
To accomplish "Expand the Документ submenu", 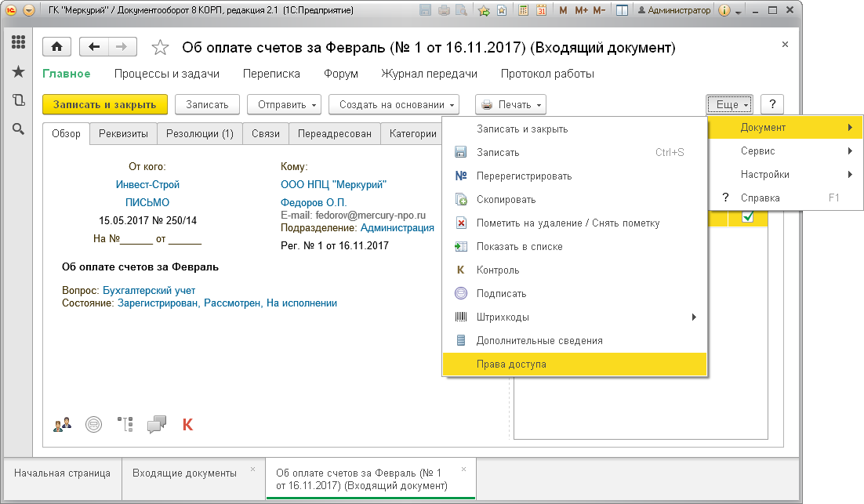I will point(785,127).
